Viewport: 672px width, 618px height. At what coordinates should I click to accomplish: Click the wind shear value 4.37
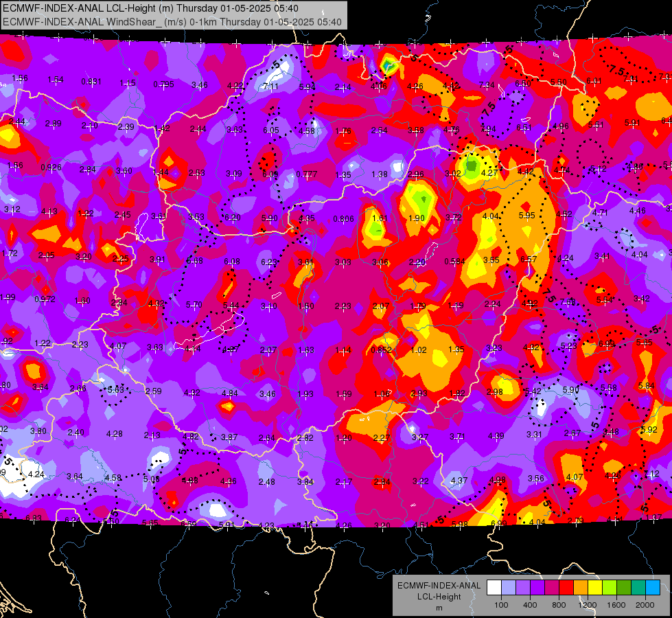459,481
